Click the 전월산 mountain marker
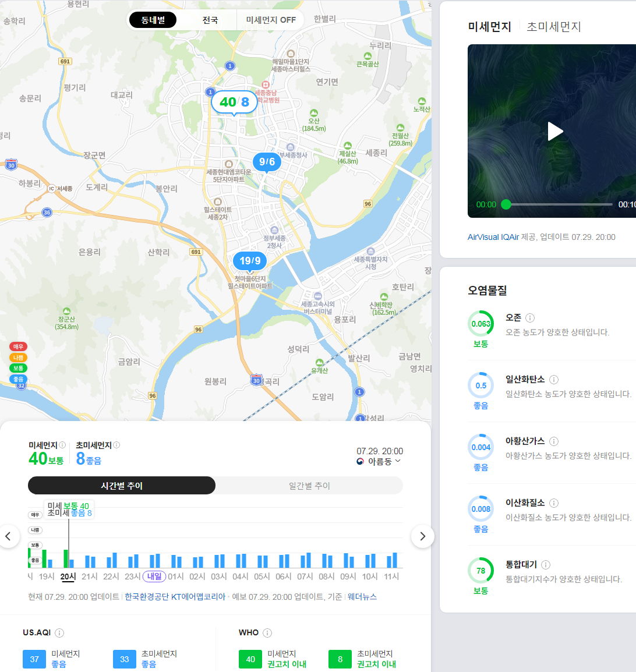This screenshot has height=672, width=636. click(400, 128)
